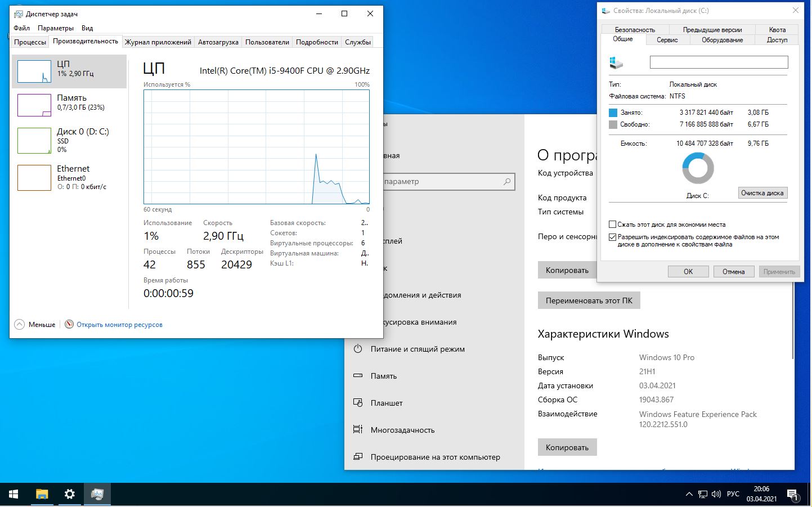
Task: Toggle compress this disk checkbox
Action: click(x=613, y=225)
